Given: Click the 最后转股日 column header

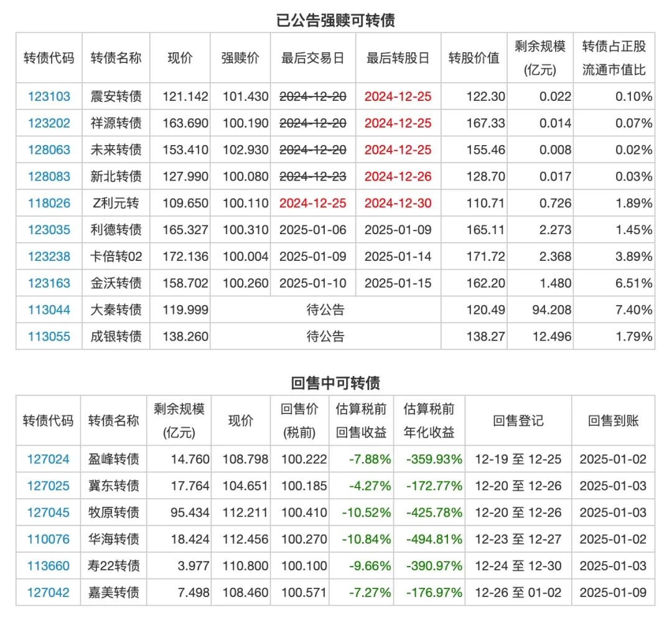Looking at the screenshot, I should [398, 58].
